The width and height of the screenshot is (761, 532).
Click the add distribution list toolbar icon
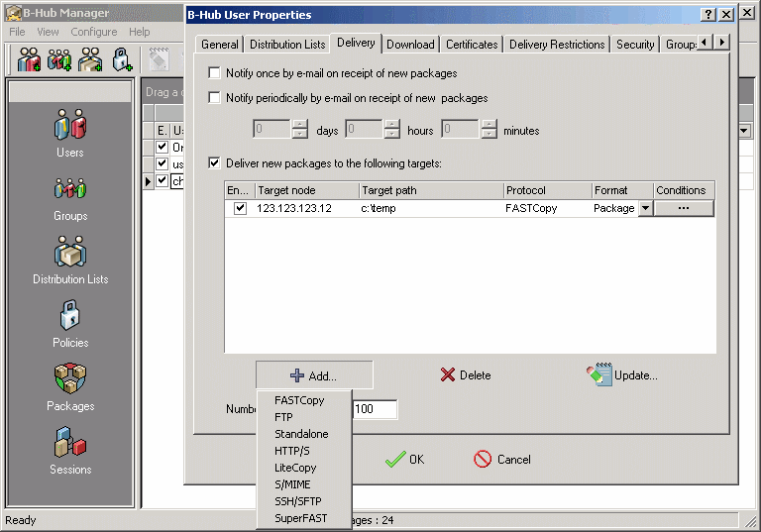point(90,59)
